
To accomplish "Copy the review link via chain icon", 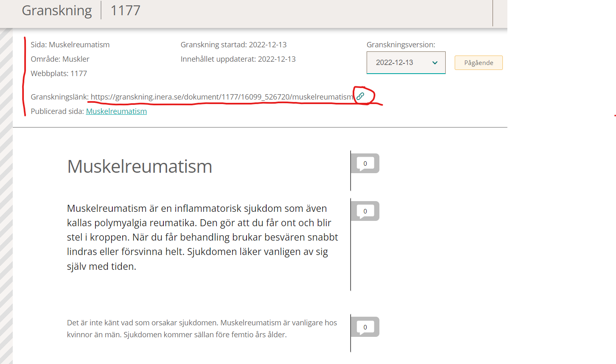I will (360, 96).
